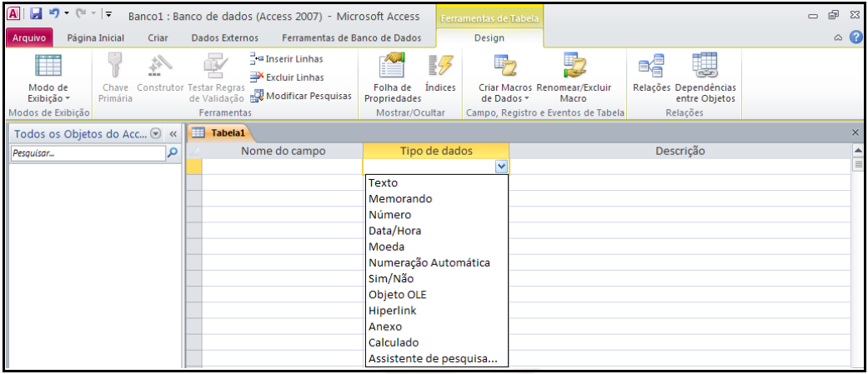
Task: Click the Relações icon
Action: pyautogui.click(x=650, y=67)
